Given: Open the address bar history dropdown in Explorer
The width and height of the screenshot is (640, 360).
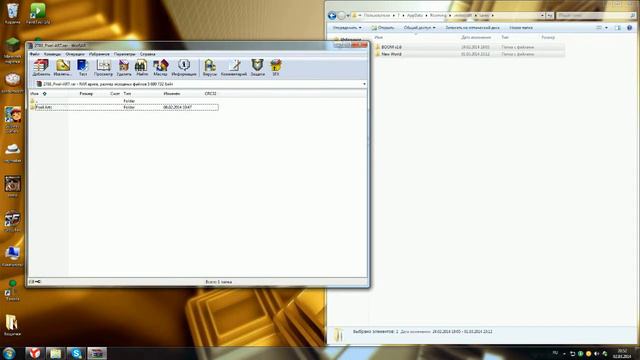Looking at the screenshot, I should pyautogui.click(x=542, y=16).
